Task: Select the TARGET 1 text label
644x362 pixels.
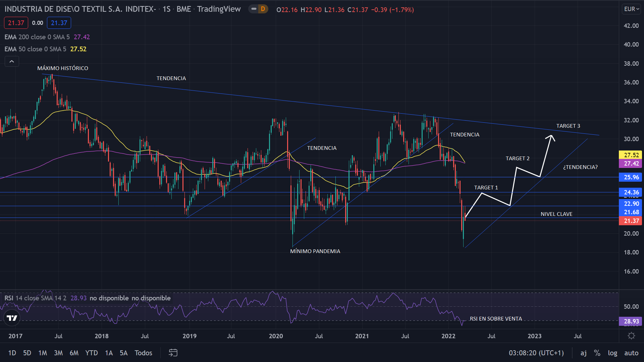Action: (x=486, y=187)
